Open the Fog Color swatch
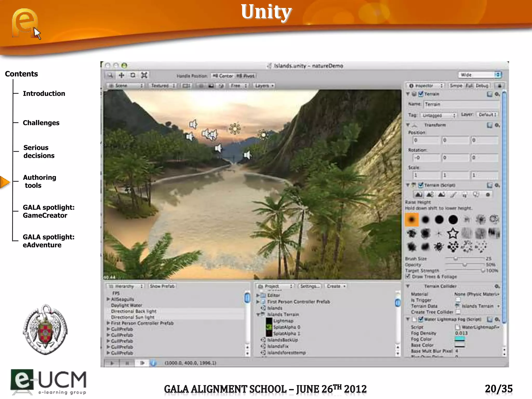 click(x=460, y=339)
